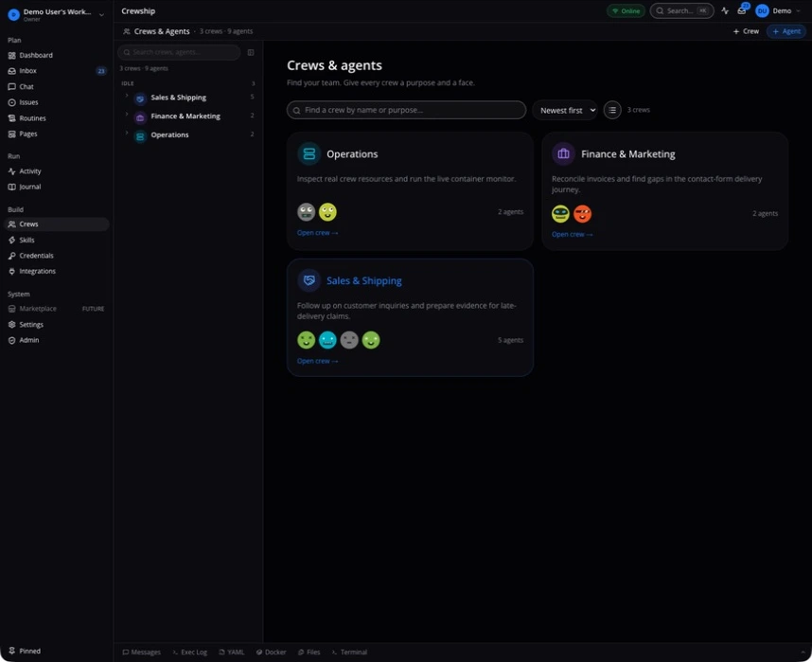The height and width of the screenshot is (662, 812).
Task: Open the Demo User's workspace switcher
Action: 56,14
